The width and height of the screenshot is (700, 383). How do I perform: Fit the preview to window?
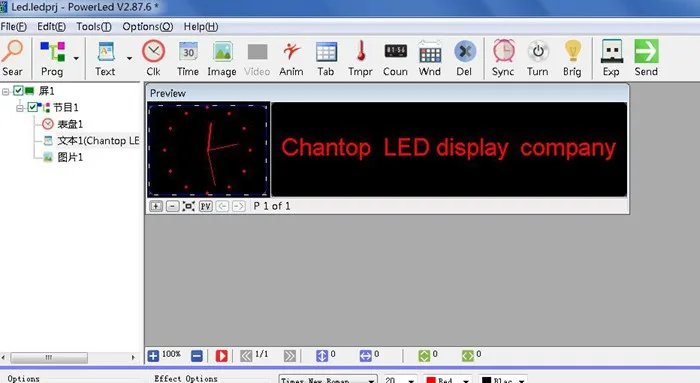click(188, 206)
